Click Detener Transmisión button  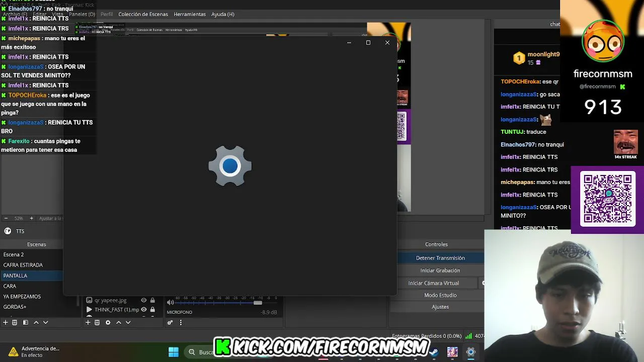(440, 258)
